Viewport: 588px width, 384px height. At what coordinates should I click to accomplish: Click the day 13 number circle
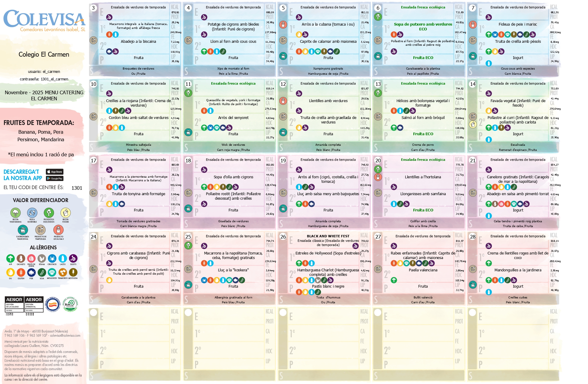(378, 84)
